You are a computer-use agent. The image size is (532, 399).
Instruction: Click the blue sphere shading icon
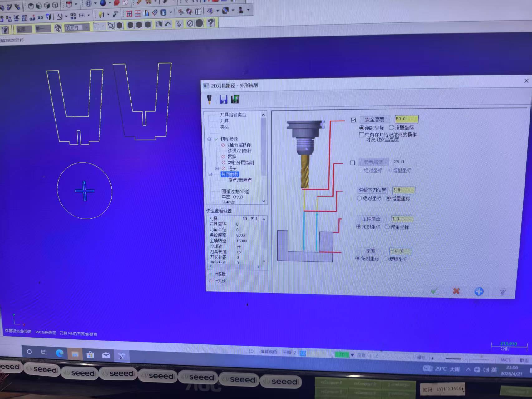point(103,3)
